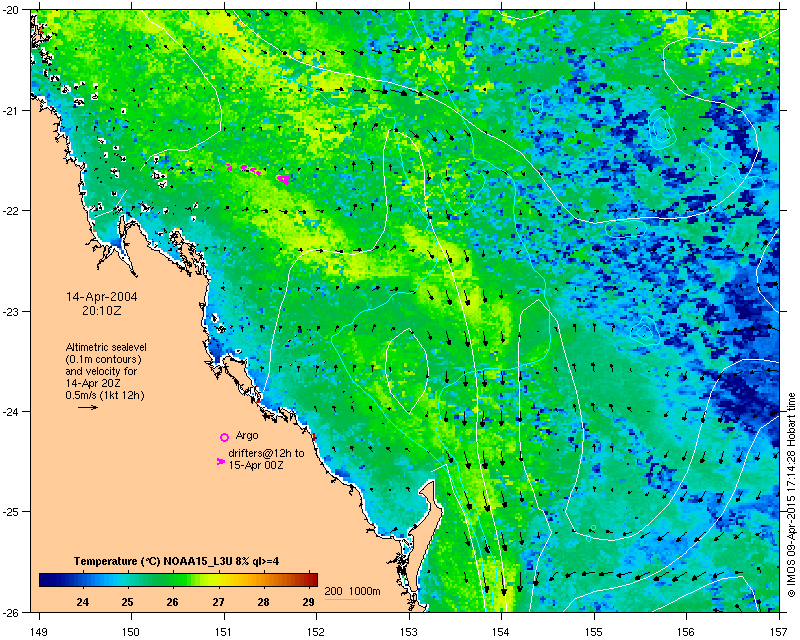Click the colorbar tick label 29

[x=308, y=602]
